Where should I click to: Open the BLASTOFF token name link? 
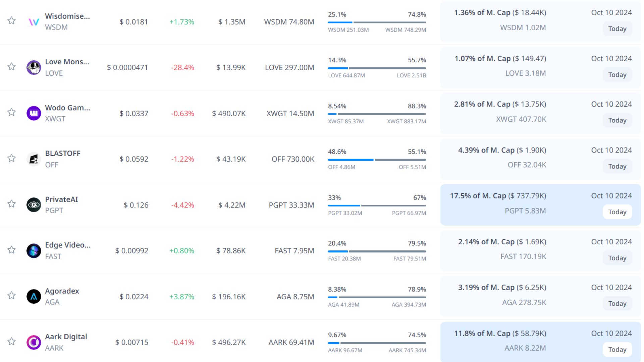click(63, 154)
